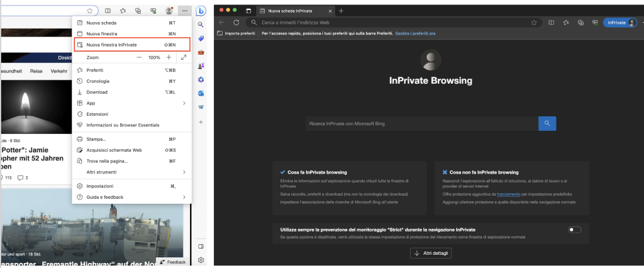Click Ricerca InPrivate con Microsoft Bing field
The image size is (644, 268).
click(422, 123)
